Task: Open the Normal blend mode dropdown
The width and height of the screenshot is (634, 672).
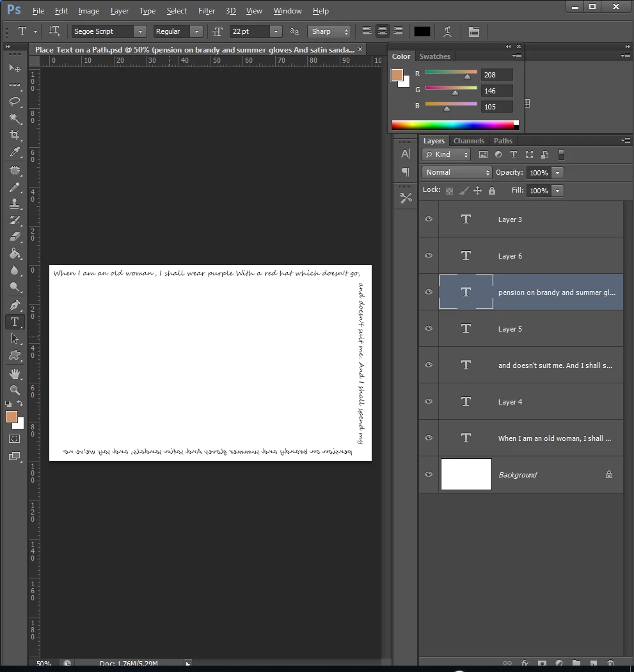Action: pyautogui.click(x=457, y=172)
